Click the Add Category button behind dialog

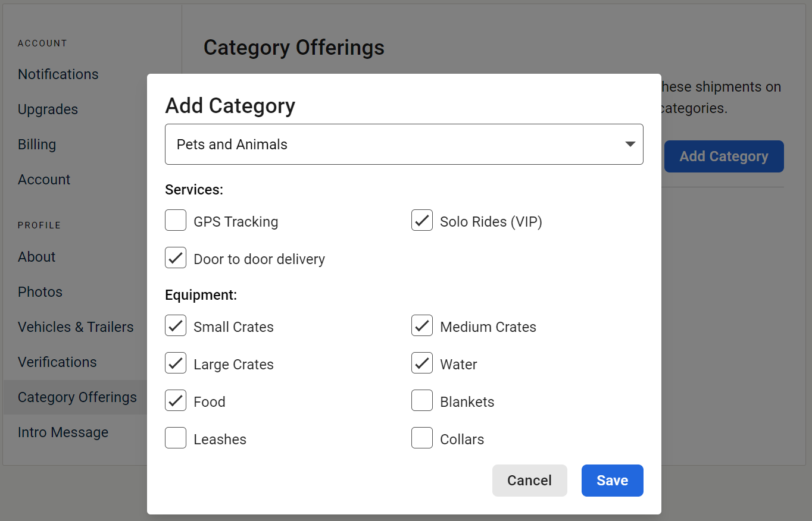(x=724, y=156)
